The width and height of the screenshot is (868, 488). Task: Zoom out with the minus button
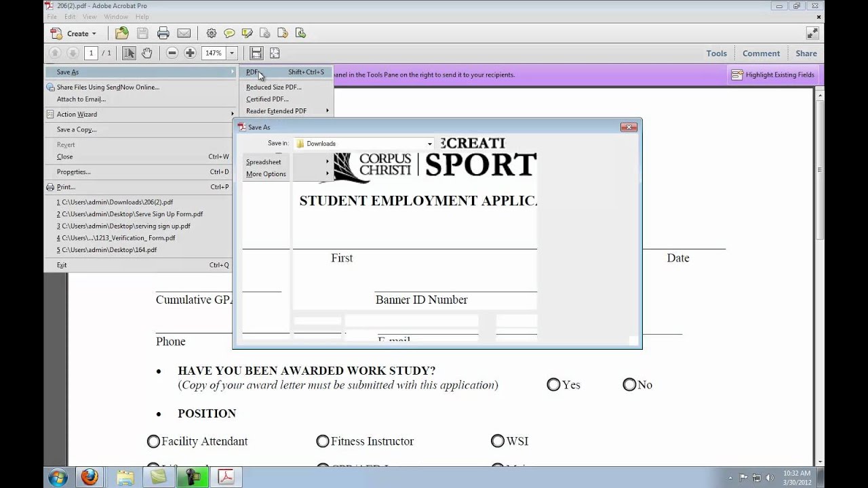[172, 53]
